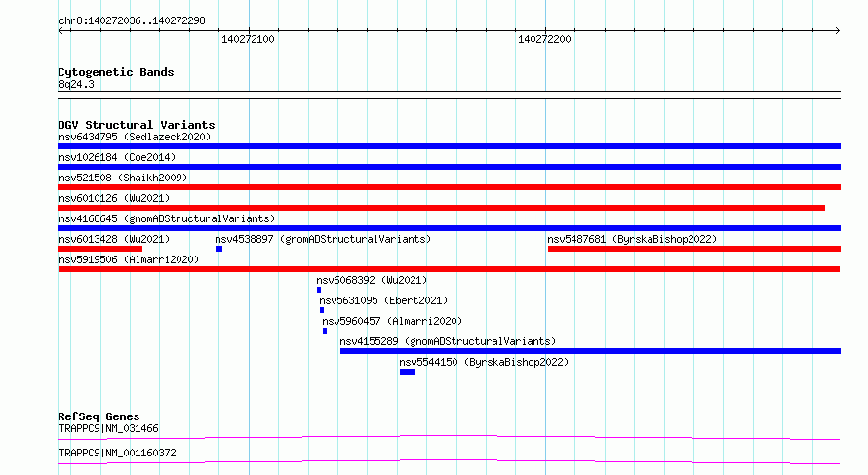Click the TRAPPC9|NM_001160372 gene label
The image size is (868, 475).
tap(117, 453)
